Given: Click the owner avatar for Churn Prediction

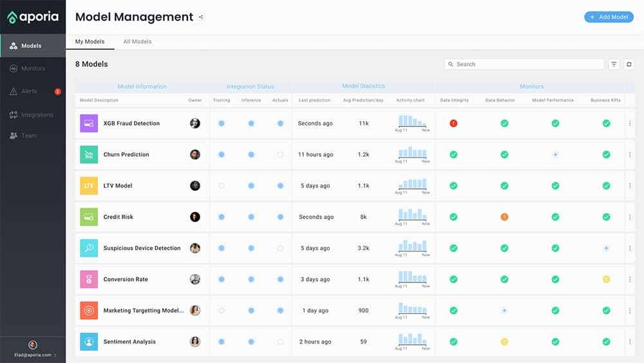Looking at the screenshot, I should coord(195,155).
